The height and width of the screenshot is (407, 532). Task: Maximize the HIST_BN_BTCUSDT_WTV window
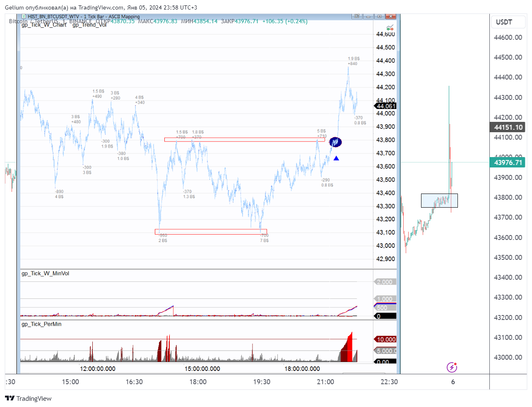380,16
